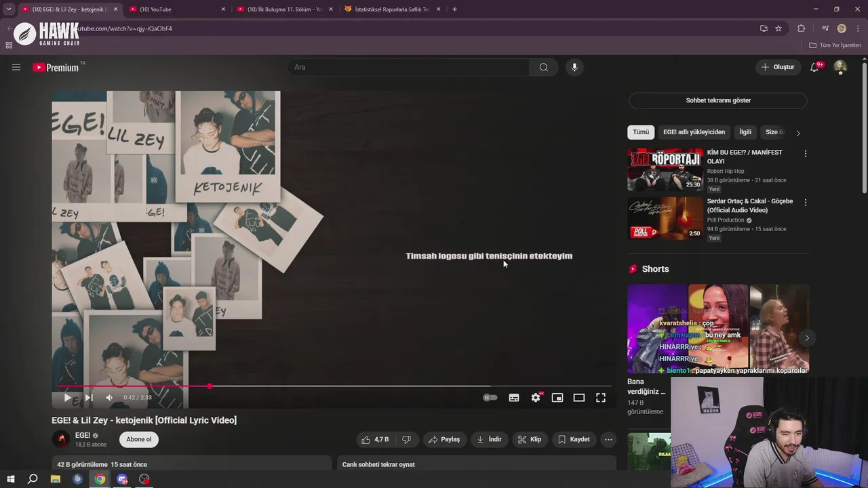Download the video with İndir
The image size is (868, 488).
(x=489, y=439)
